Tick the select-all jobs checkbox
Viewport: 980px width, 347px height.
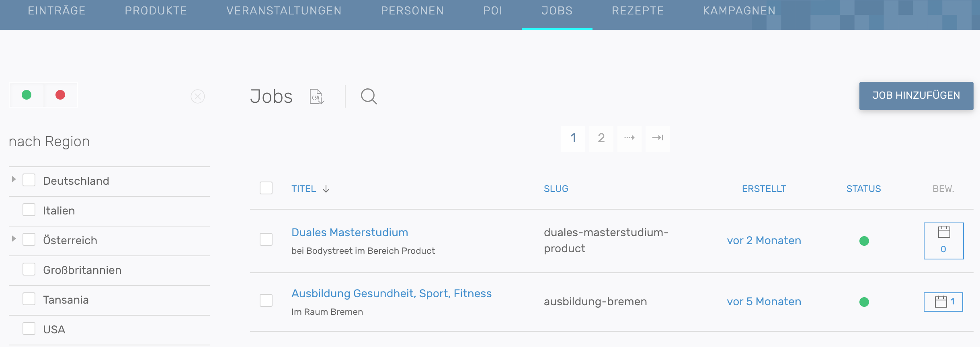266,188
